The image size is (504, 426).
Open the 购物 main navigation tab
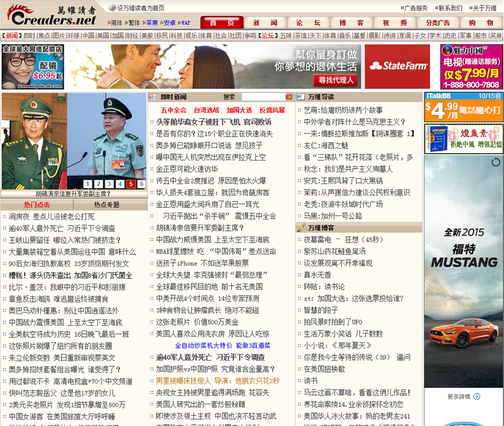point(481,23)
